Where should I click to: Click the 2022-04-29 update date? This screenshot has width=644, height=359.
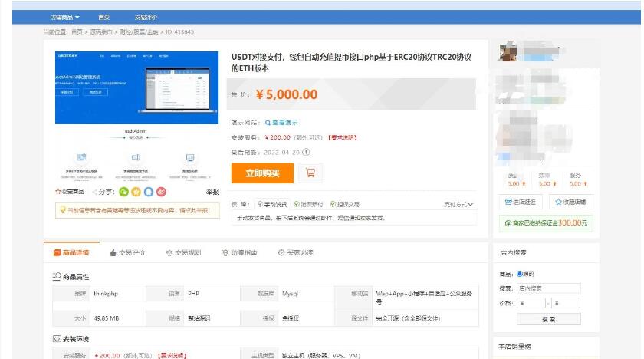[x=282, y=153]
